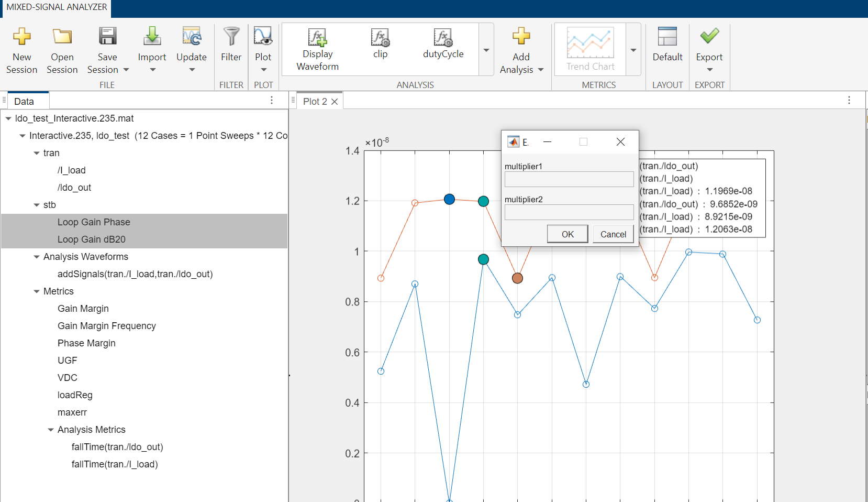Click the multiplier1 input field

click(569, 179)
